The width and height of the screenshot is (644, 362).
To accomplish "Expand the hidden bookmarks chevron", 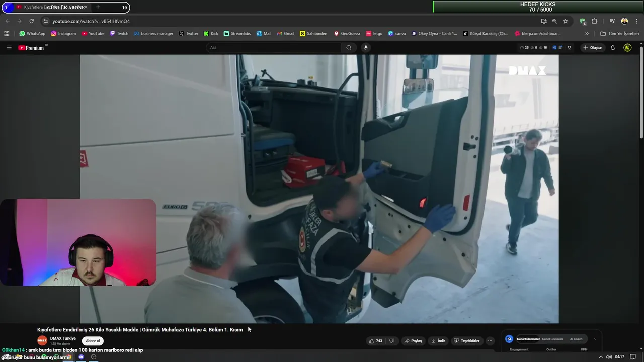I will click(x=587, y=34).
